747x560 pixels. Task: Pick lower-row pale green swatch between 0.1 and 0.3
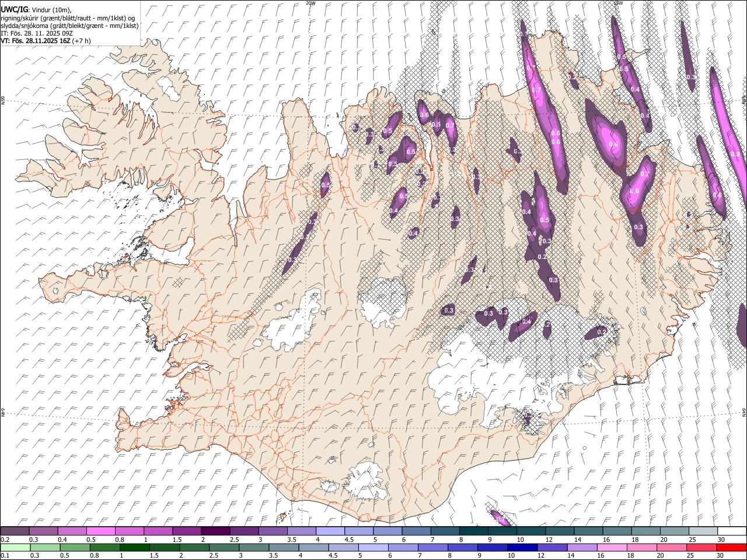[15, 548]
